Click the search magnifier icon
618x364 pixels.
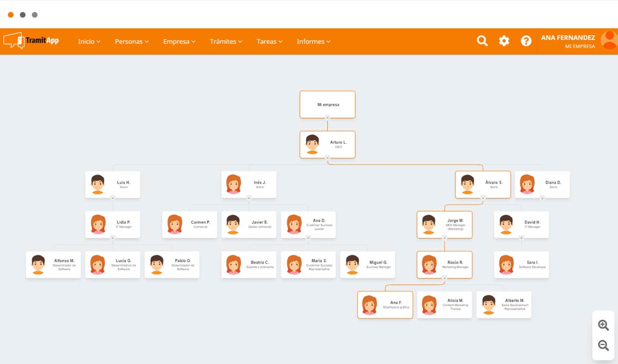pyautogui.click(x=482, y=41)
